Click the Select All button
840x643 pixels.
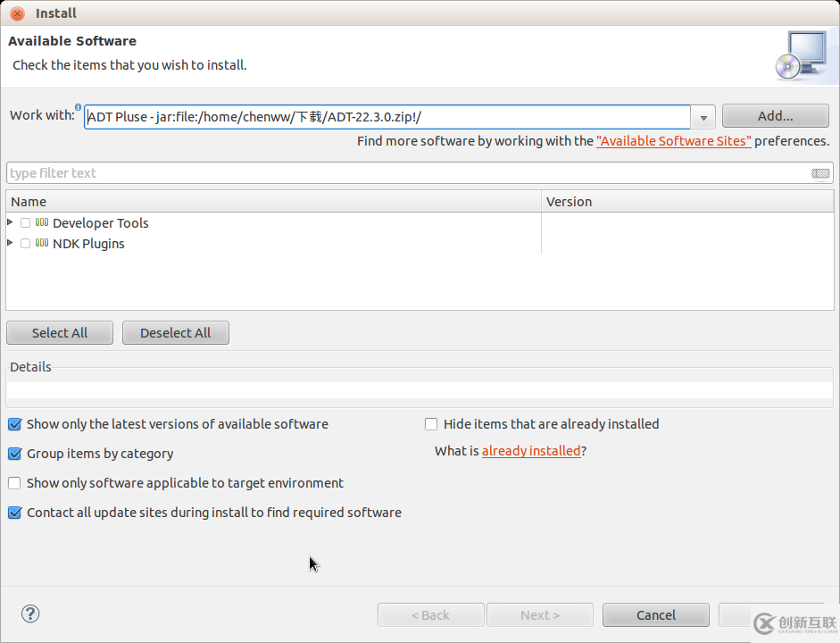(x=60, y=333)
